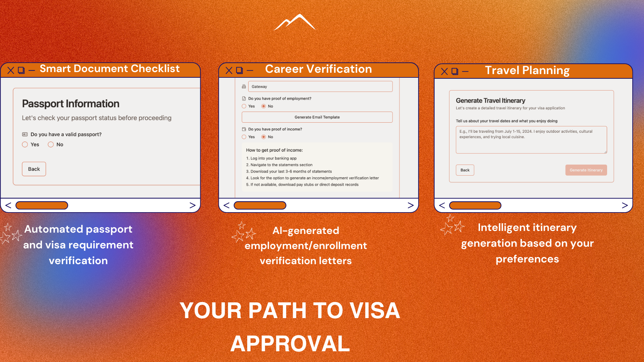The height and width of the screenshot is (362, 644).
Task: Click the Generate Itinerary button navigation icon
Action: 586,170
